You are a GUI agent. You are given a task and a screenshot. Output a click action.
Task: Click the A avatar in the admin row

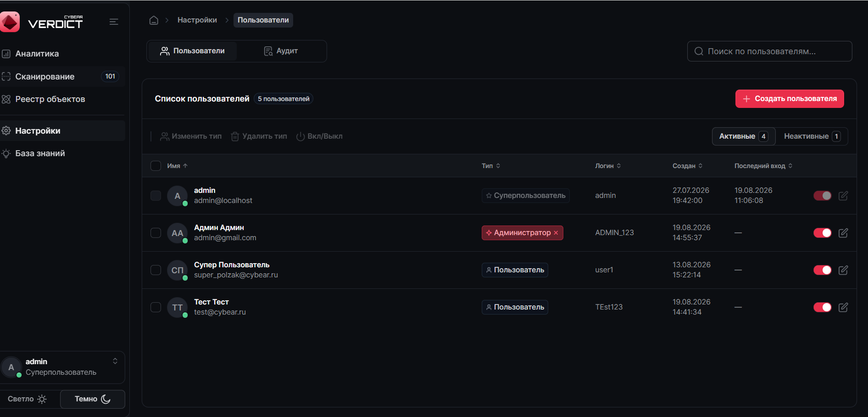click(x=178, y=196)
